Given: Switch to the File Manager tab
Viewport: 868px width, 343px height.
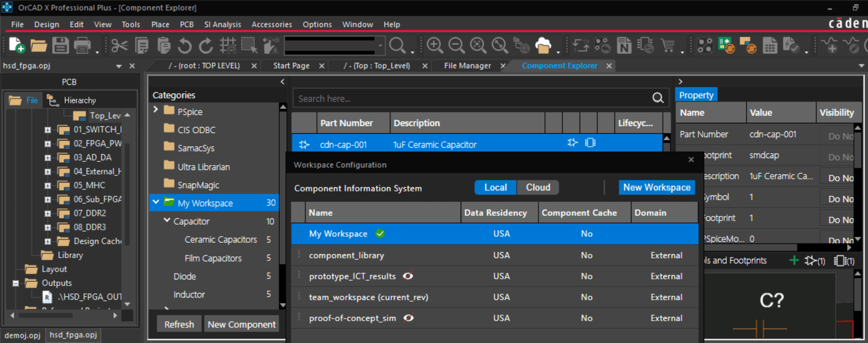Looking at the screenshot, I should tap(467, 66).
